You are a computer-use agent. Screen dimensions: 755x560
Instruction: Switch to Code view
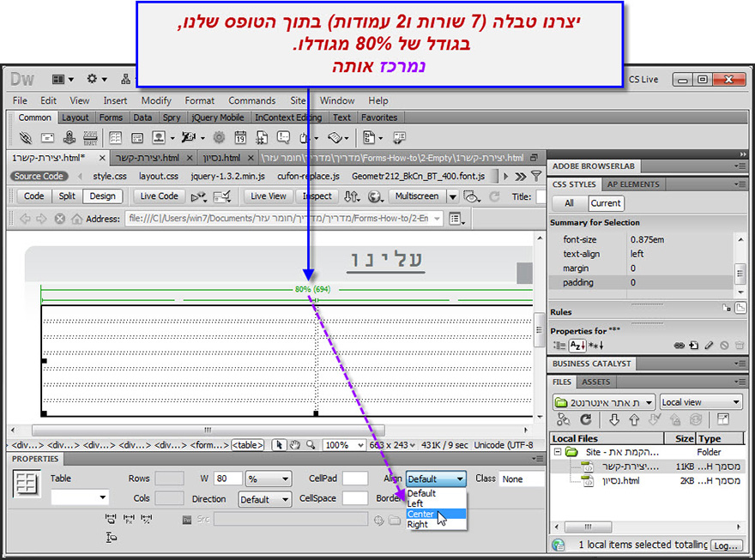click(34, 196)
